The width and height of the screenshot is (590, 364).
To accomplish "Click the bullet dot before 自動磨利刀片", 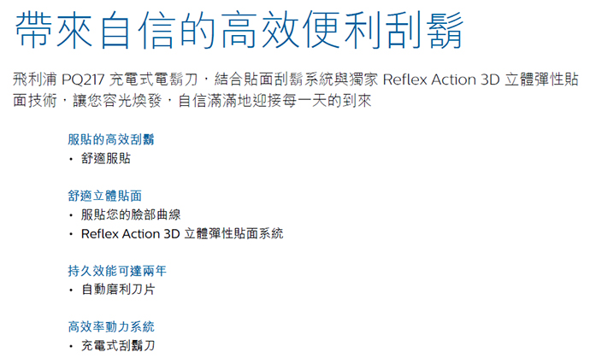I will coord(71,291).
